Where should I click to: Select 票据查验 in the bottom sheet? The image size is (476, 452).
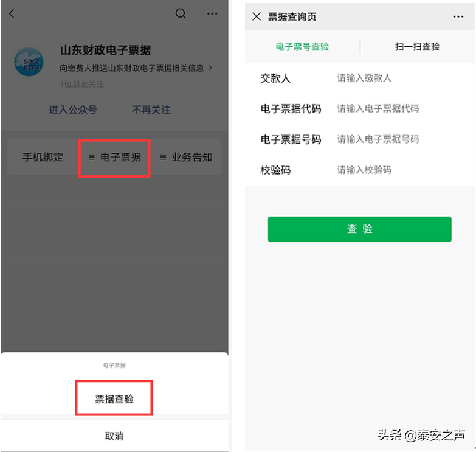(114, 398)
